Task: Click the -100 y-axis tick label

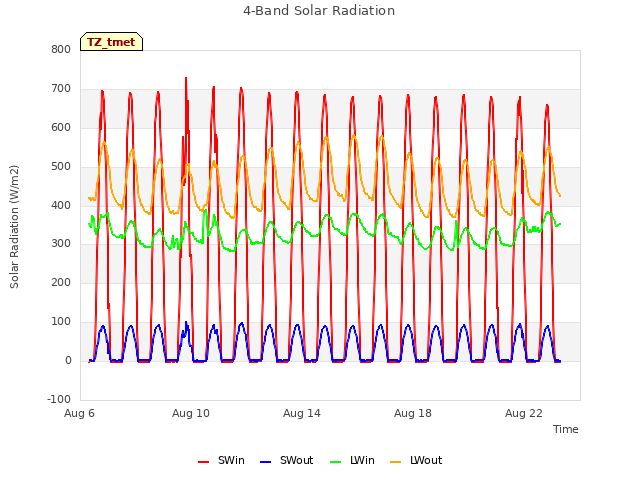Action: [59, 399]
